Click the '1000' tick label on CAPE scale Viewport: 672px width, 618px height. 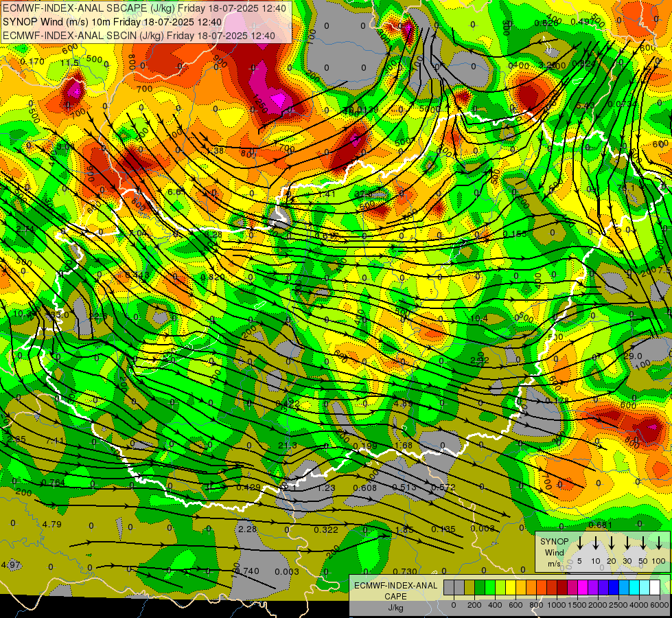point(557,605)
